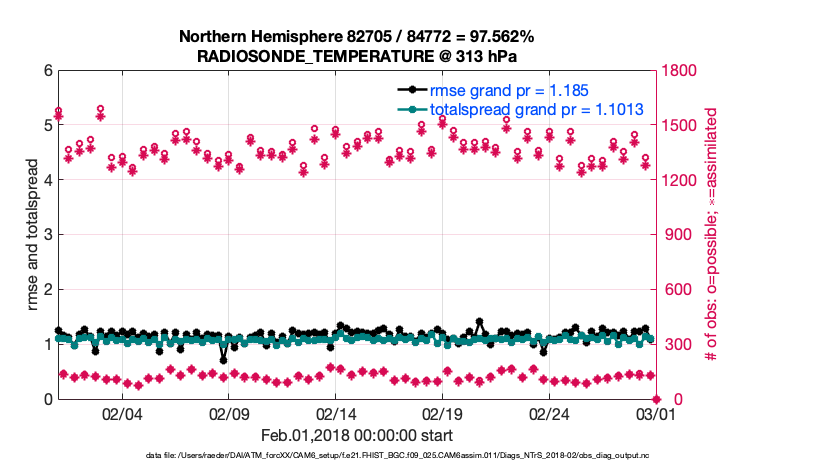Click the lowest black rmse dip before 02/09
Image resolution: width=830 pixels, height=470 pixels.
point(224,360)
